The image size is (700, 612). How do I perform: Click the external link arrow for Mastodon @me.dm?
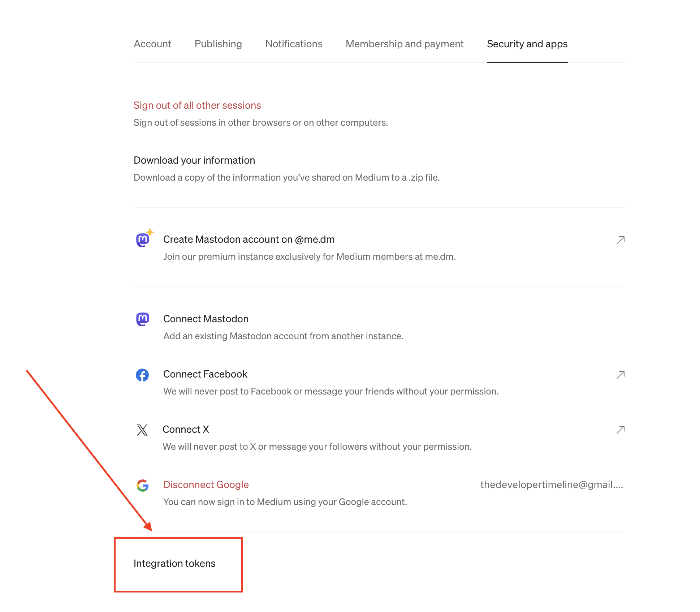tap(621, 239)
